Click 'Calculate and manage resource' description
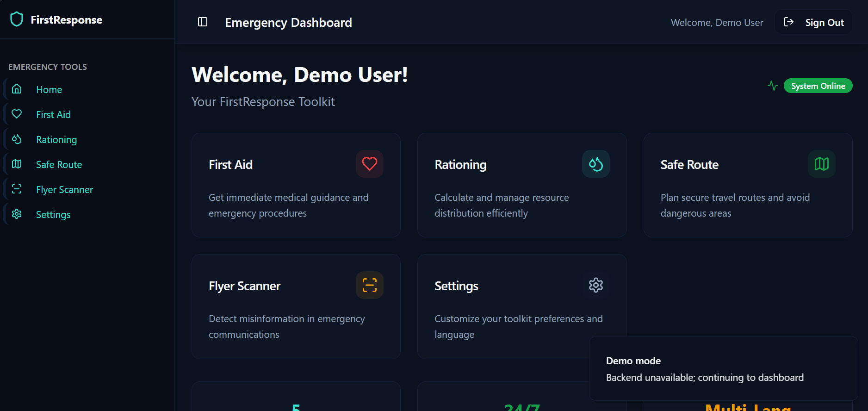The width and height of the screenshot is (868, 411). click(502, 205)
